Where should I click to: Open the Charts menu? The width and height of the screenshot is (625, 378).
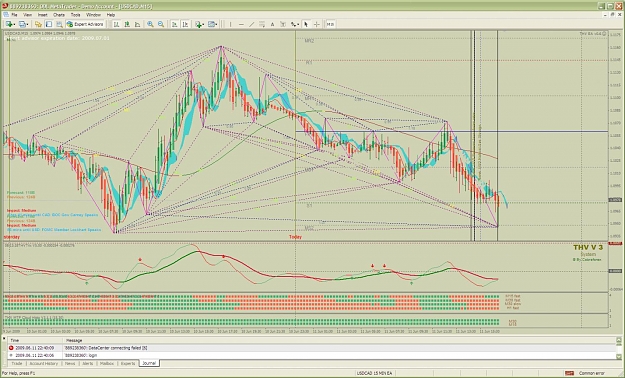(59, 15)
